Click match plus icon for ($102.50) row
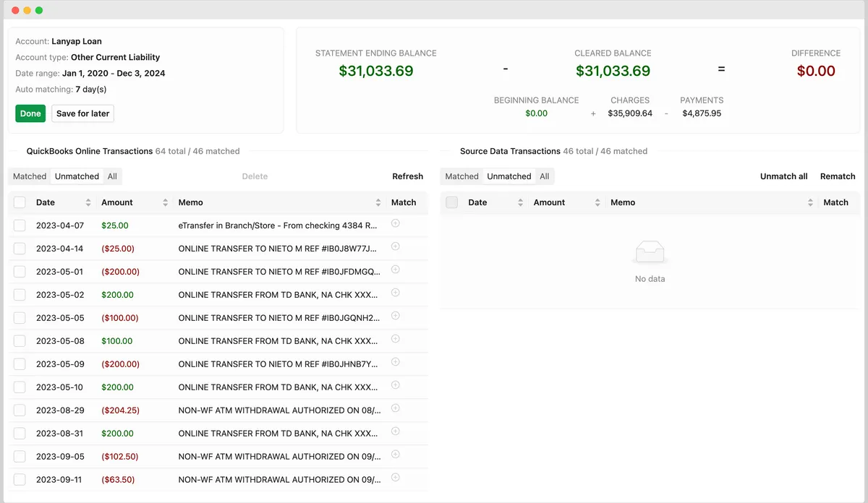 point(395,455)
